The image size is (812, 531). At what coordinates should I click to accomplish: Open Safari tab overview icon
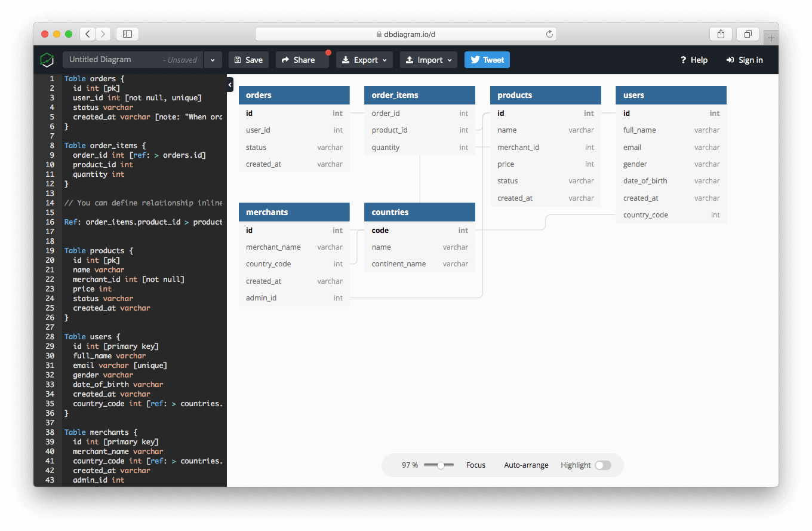(748, 34)
